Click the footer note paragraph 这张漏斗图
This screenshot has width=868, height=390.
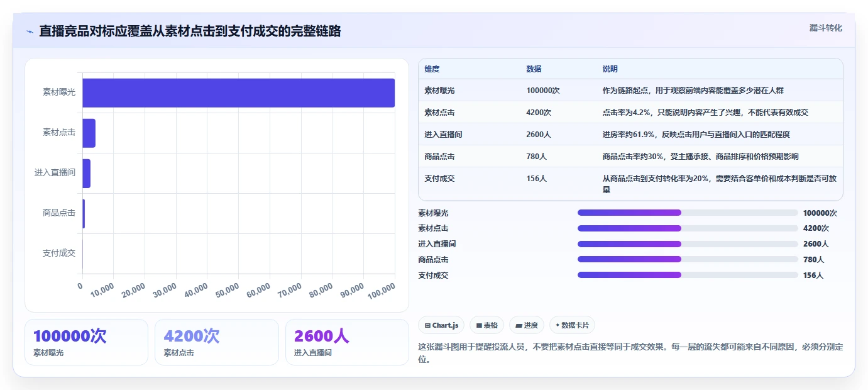(630, 353)
